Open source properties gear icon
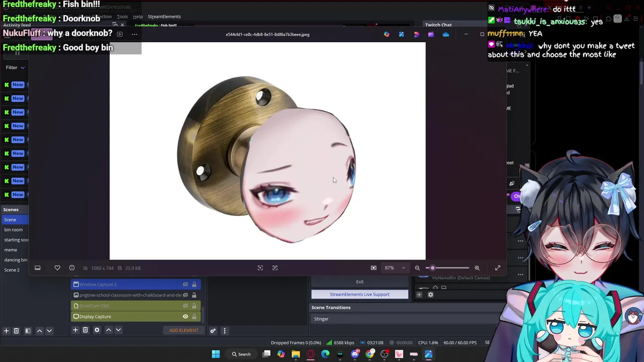644x362 pixels. click(97, 330)
